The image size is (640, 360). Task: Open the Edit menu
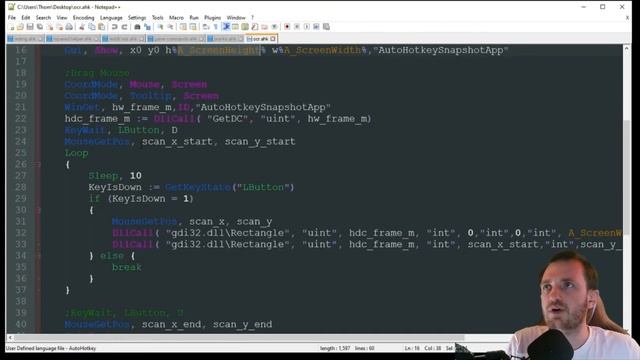(26, 18)
